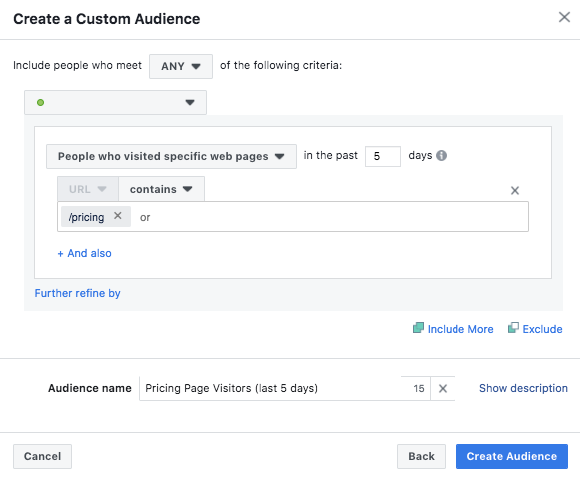Edit the Audience name text field

point(270,388)
